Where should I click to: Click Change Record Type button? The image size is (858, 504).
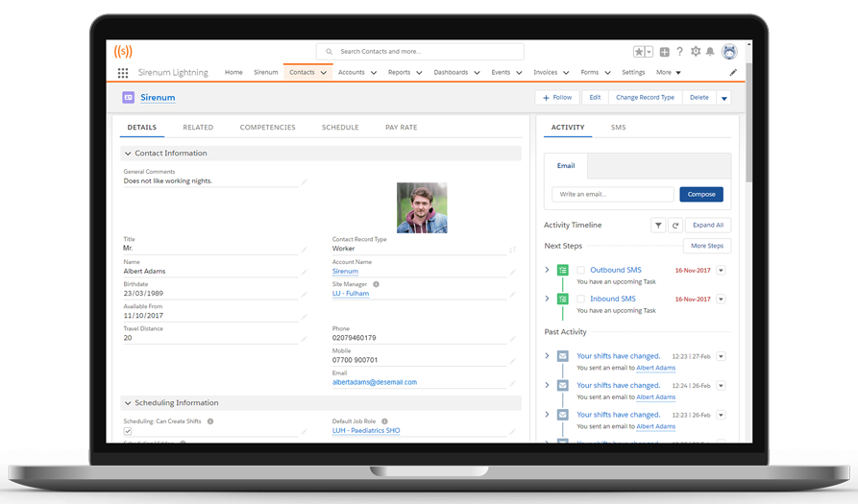click(x=645, y=98)
